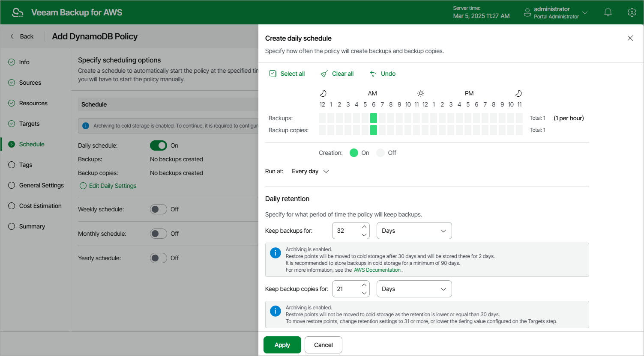Open the Run at Every day dropdown
The height and width of the screenshot is (356, 644).
(310, 171)
